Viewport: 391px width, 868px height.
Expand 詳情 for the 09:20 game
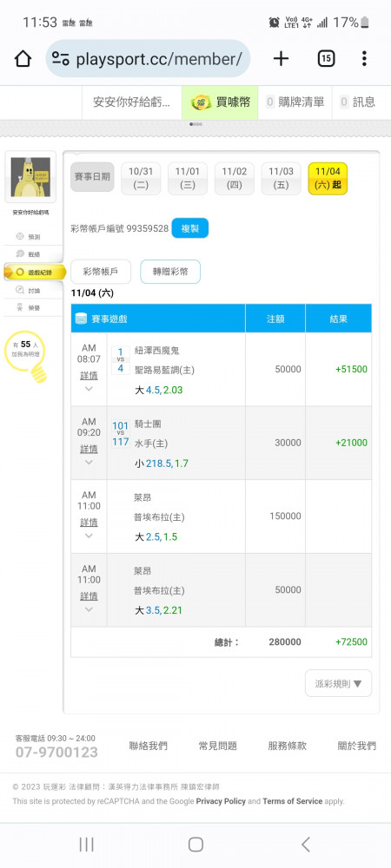click(x=89, y=449)
